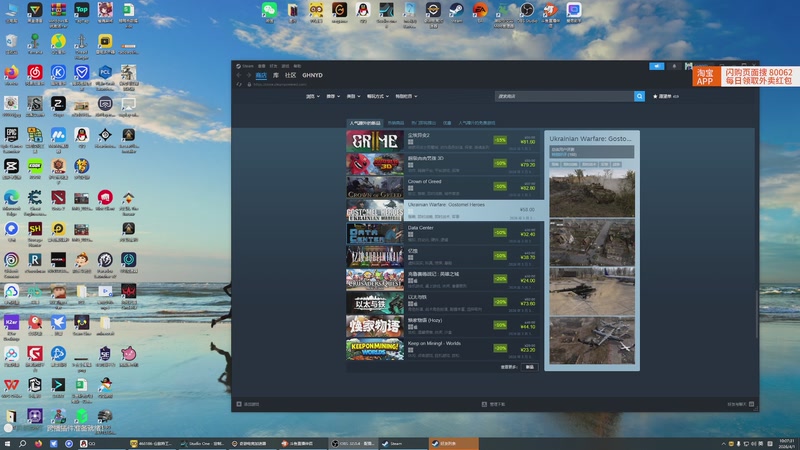800x450 pixels.
Task: Click the Ukrainian Warfare preview panel title
Action: coord(590,138)
